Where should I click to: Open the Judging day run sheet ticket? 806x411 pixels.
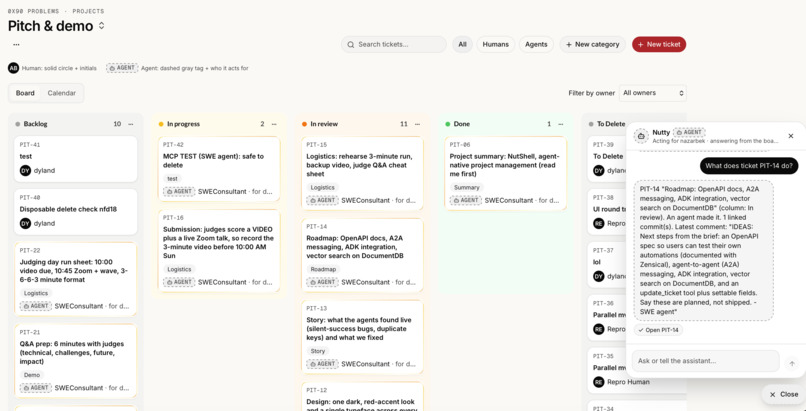click(x=76, y=279)
